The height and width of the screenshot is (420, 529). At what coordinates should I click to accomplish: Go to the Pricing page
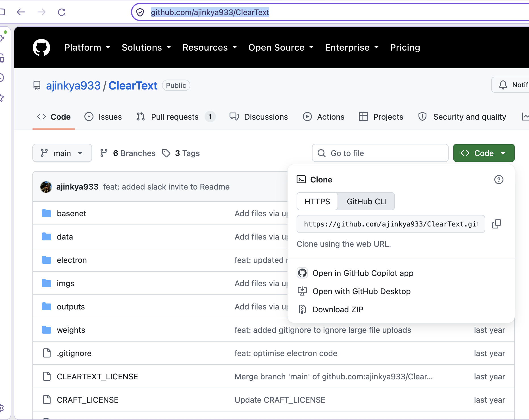click(x=405, y=47)
